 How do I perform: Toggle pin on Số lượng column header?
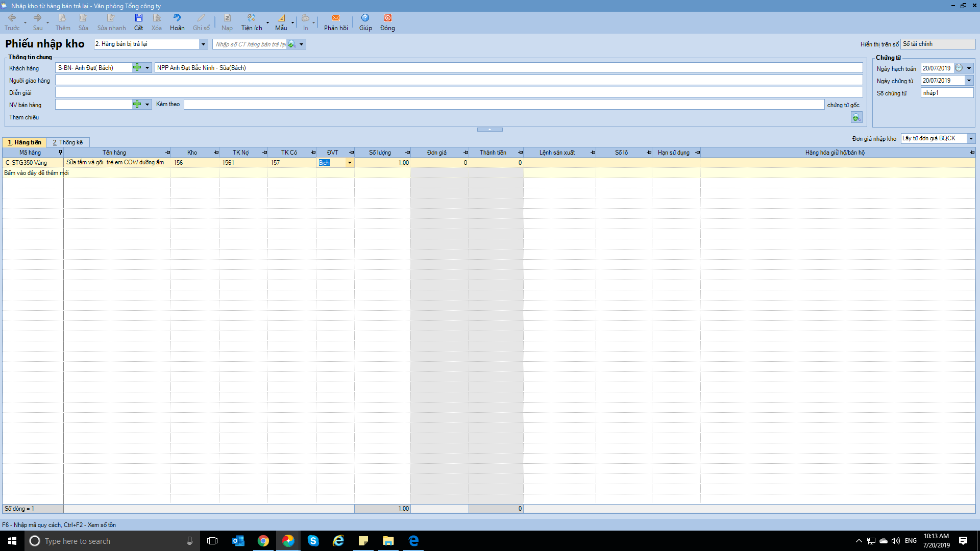click(407, 153)
